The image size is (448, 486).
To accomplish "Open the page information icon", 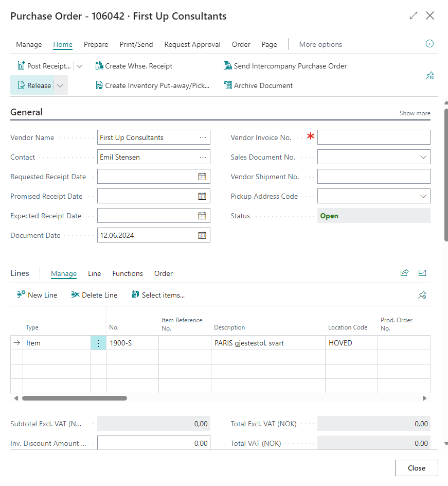I will point(429,44).
